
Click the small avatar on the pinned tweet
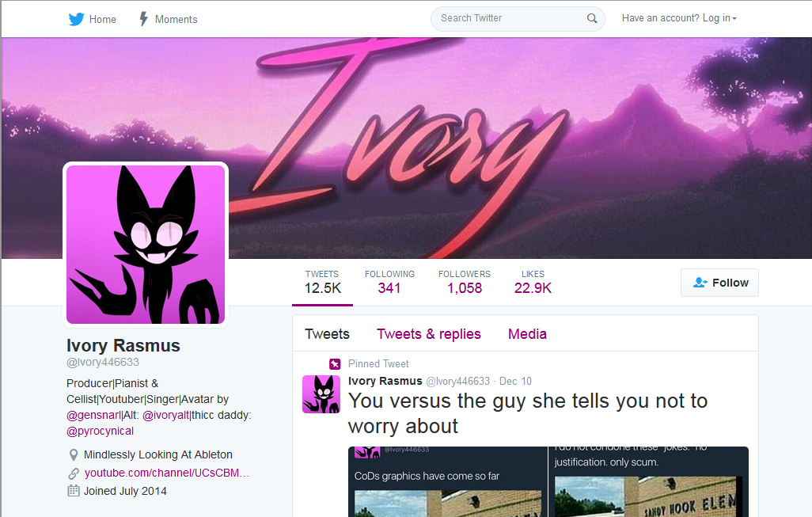pos(321,394)
